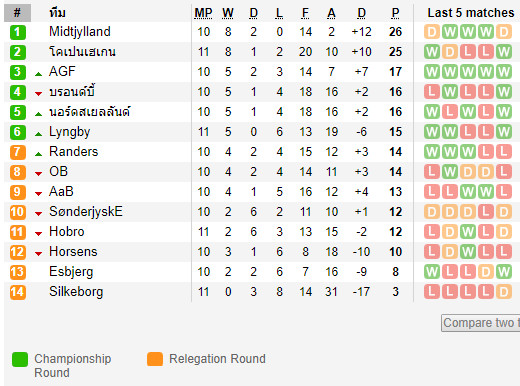Click Midtjylland's first draw result badge
The height and width of the screenshot is (386, 520).
point(432,32)
